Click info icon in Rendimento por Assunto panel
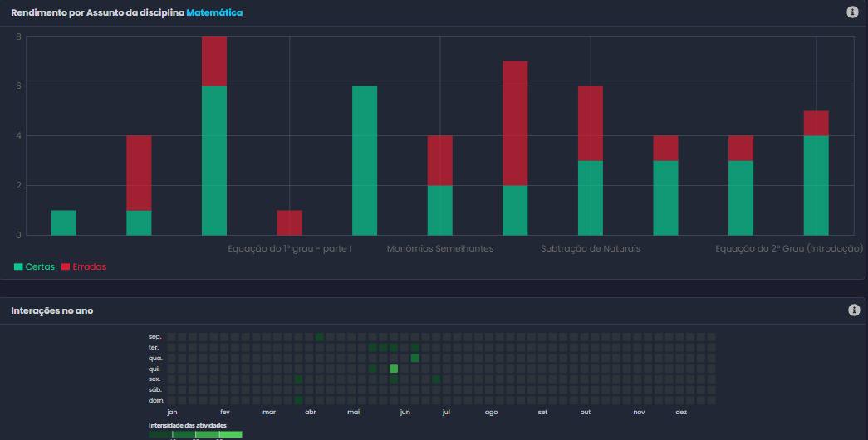Viewport: 868px width, 440px height. pyautogui.click(x=852, y=12)
